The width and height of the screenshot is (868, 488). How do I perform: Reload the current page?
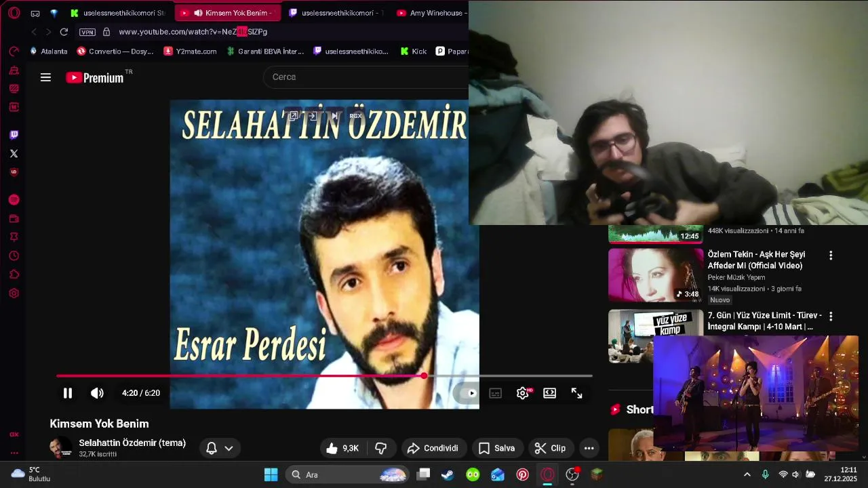[x=64, y=32]
